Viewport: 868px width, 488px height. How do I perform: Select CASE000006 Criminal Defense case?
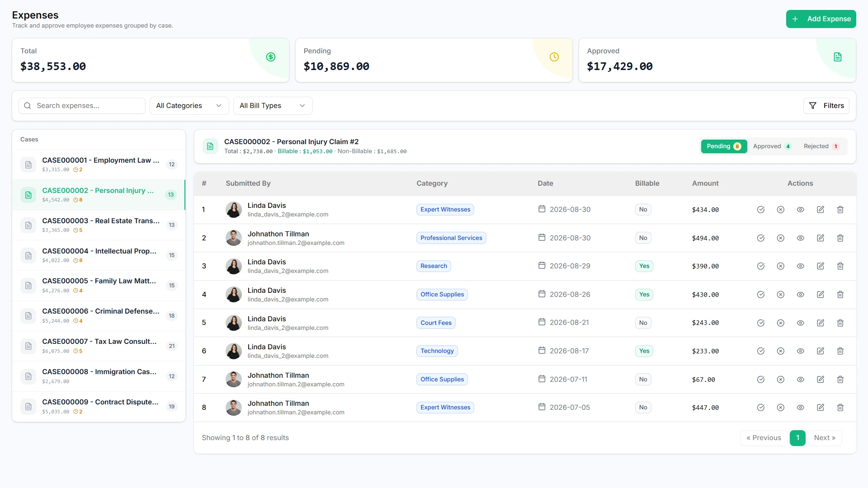99,316
